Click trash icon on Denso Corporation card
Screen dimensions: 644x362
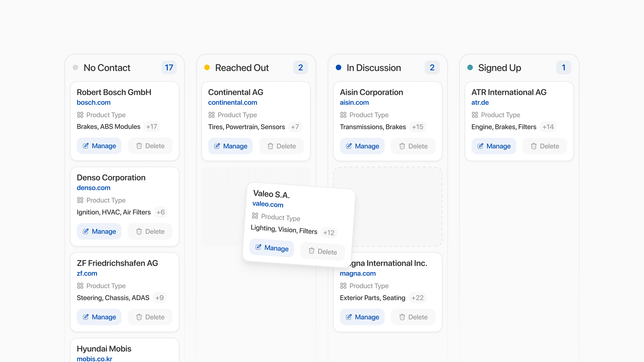pyautogui.click(x=139, y=231)
